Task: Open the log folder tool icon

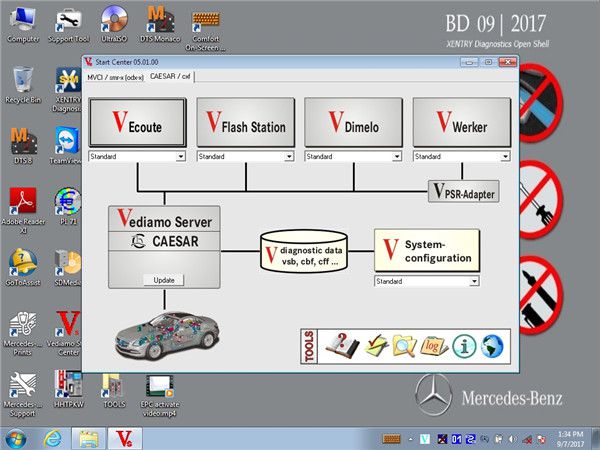Action: 432,346
